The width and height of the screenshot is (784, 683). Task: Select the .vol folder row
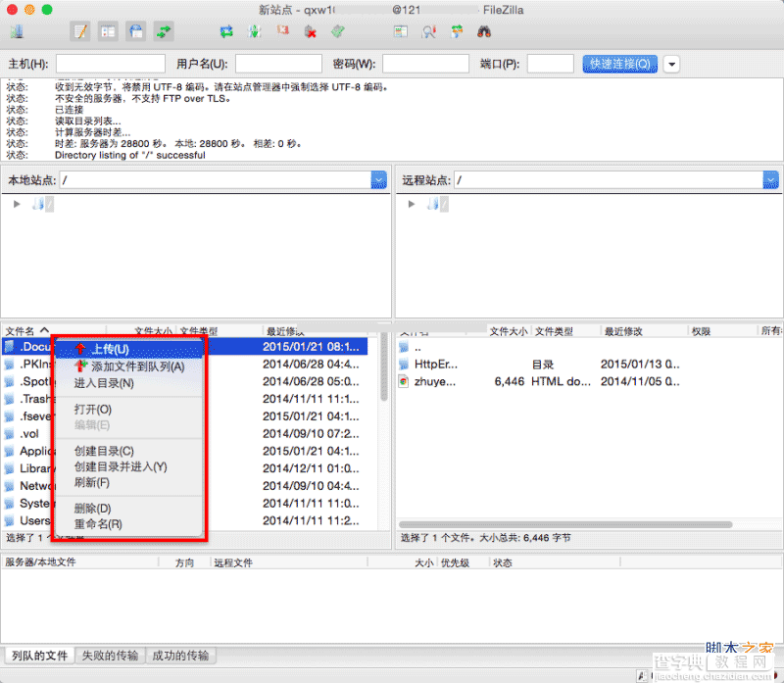tap(185, 433)
